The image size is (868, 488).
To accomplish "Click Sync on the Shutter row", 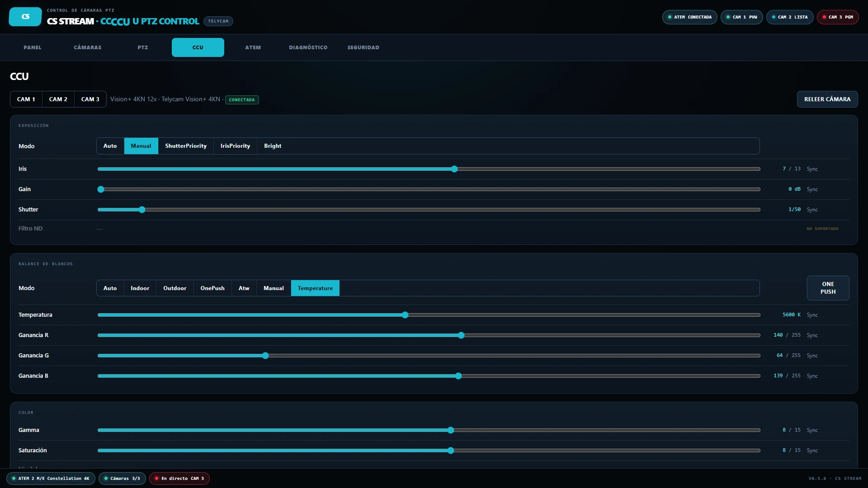I will [x=812, y=210].
